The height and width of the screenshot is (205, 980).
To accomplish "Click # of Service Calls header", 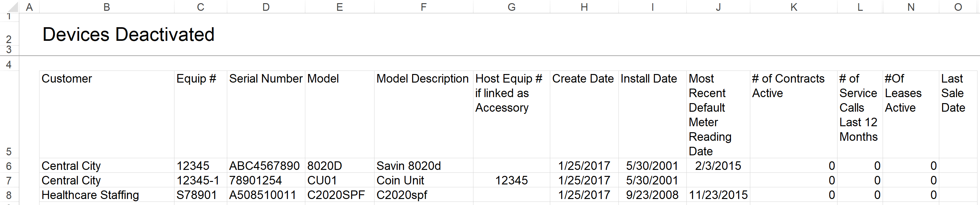I will (860, 114).
